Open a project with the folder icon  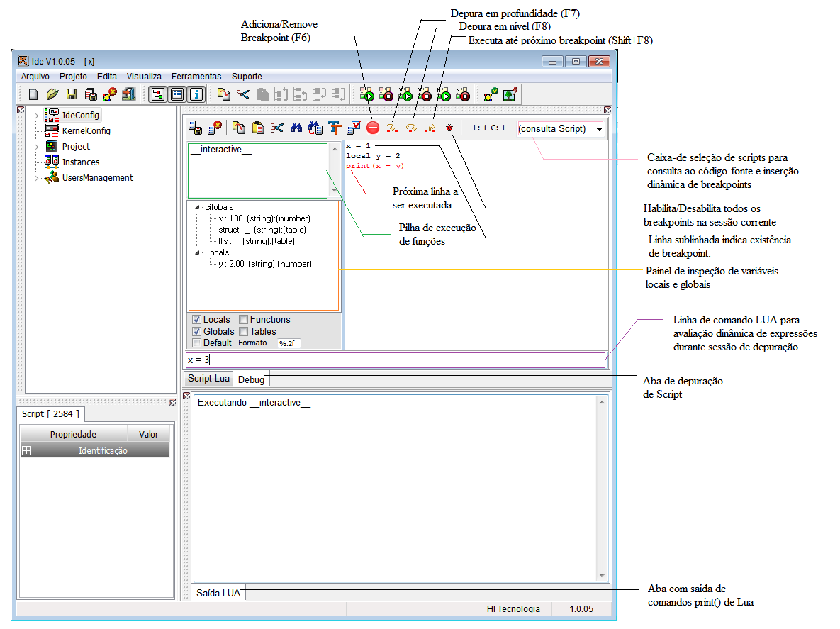coord(52,95)
